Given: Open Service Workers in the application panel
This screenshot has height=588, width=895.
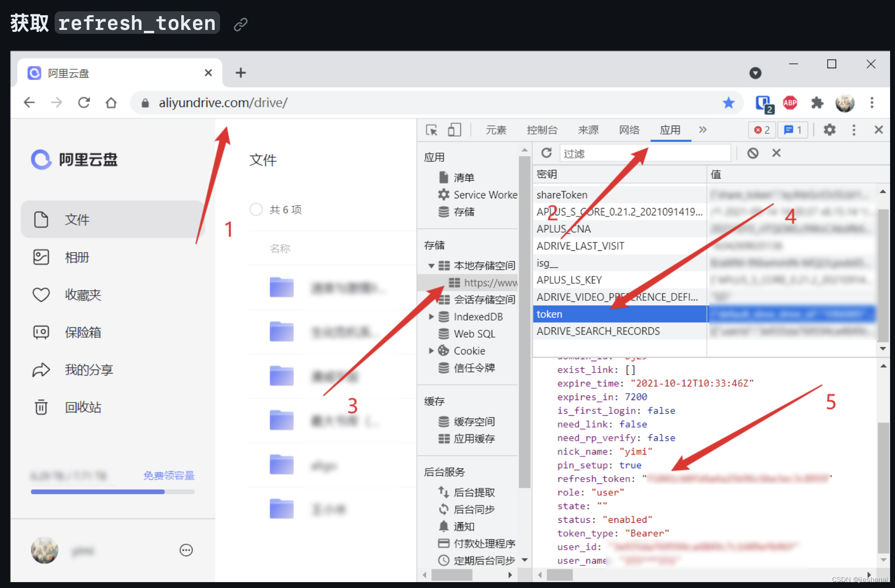Looking at the screenshot, I should pos(477,195).
